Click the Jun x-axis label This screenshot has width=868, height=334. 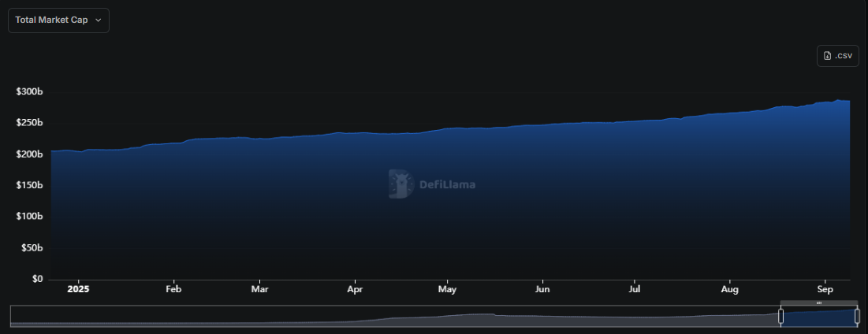click(x=542, y=289)
